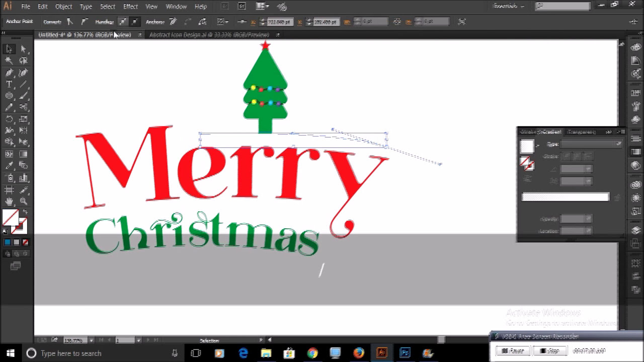The height and width of the screenshot is (362, 644).
Task: Open the File menu
Action: [25, 7]
